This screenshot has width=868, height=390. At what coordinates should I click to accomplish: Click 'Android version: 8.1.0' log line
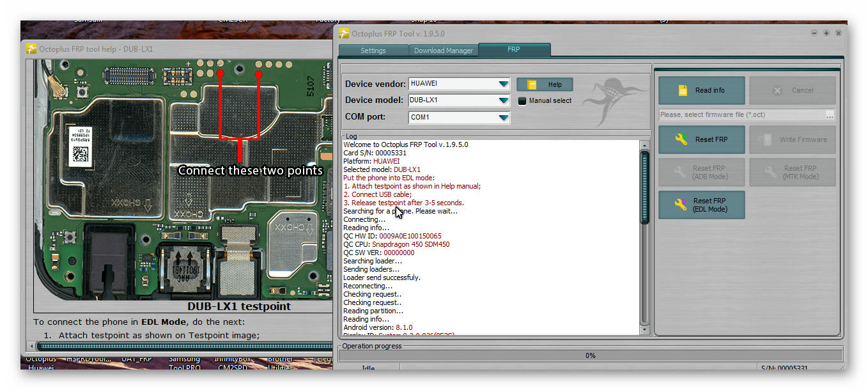point(377,327)
